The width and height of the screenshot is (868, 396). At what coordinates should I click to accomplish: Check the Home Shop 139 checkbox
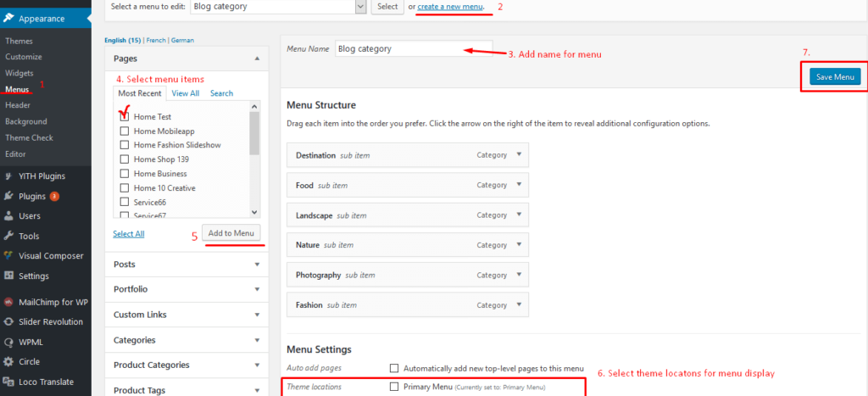click(x=125, y=159)
